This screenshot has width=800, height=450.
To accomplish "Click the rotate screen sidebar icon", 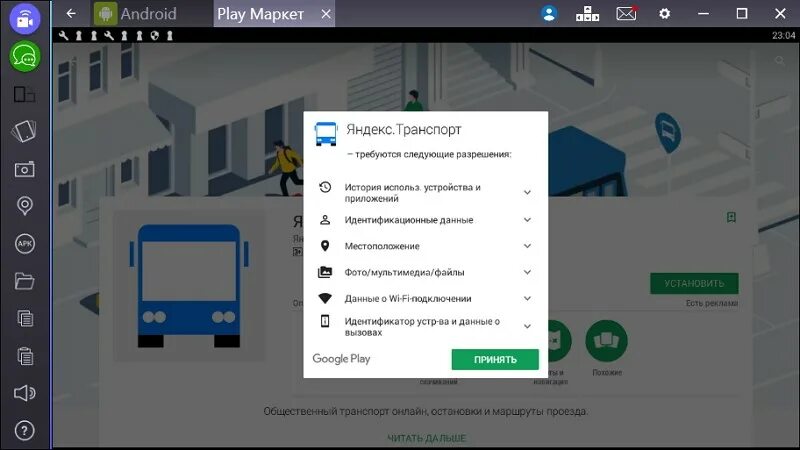I will click(x=24, y=132).
